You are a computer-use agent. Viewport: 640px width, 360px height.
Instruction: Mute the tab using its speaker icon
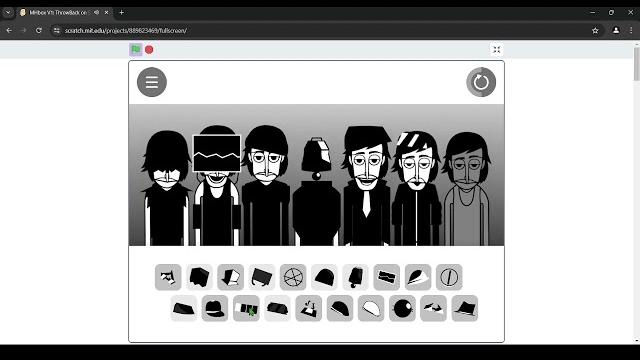click(x=96, y=13)
